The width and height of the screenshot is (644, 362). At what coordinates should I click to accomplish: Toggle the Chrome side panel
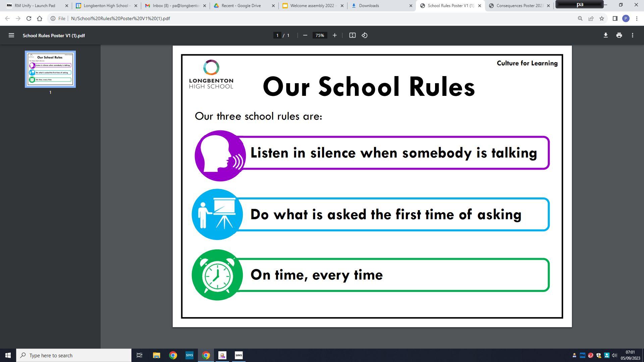615,18
